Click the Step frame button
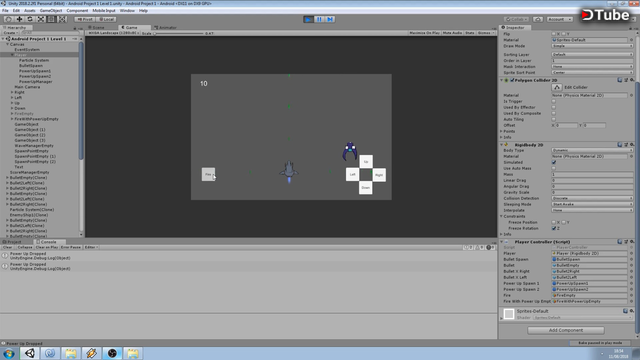The height and width of the screenshot is (360, 640). 330,19
